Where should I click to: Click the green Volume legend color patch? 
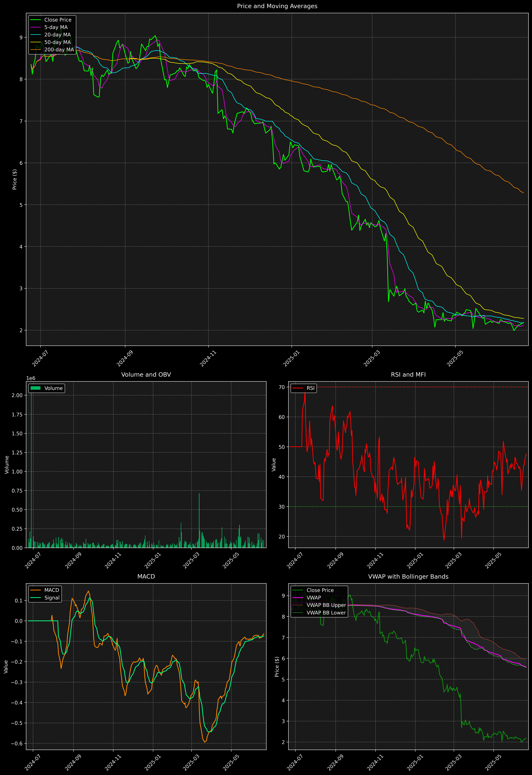pos(35,388)
